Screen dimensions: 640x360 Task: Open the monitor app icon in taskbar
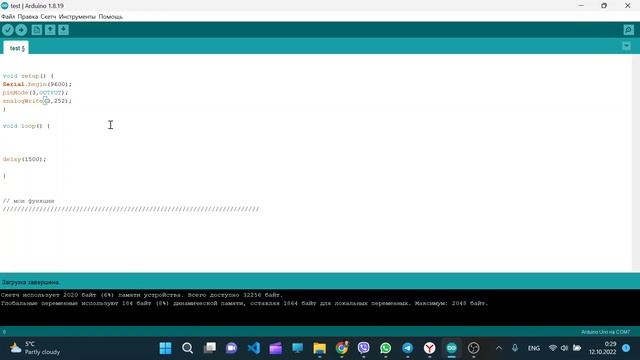tap(298, 348)
